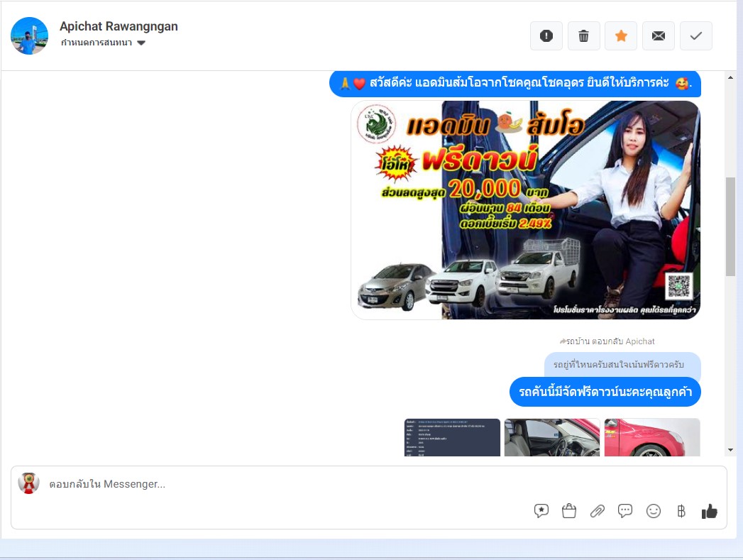Attach a file with paperclip icon
Screen dimensions: 743x560
(x=597, y=511)
